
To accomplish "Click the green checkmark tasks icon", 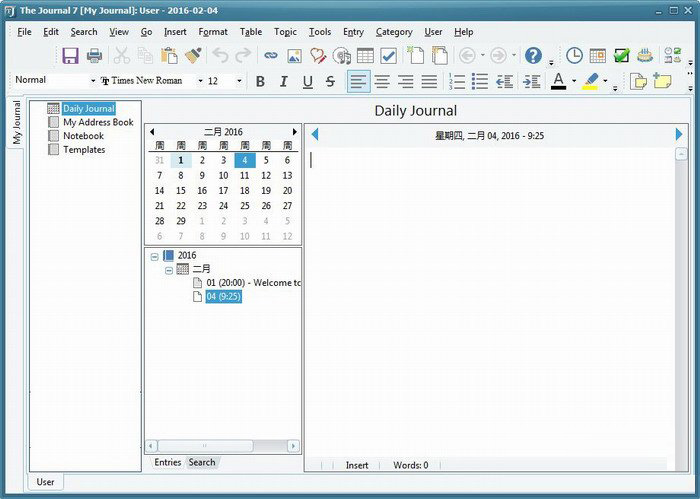I will click(x=621, y=56).
